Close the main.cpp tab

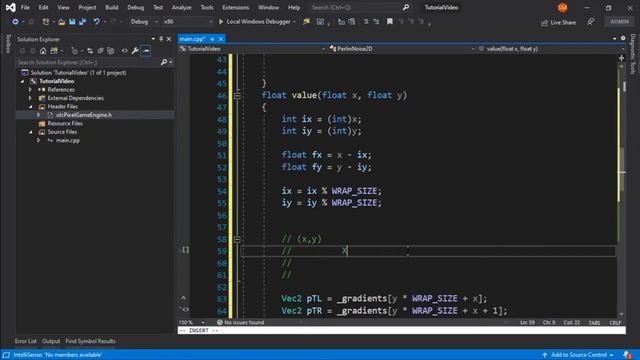tap(221, 39)
